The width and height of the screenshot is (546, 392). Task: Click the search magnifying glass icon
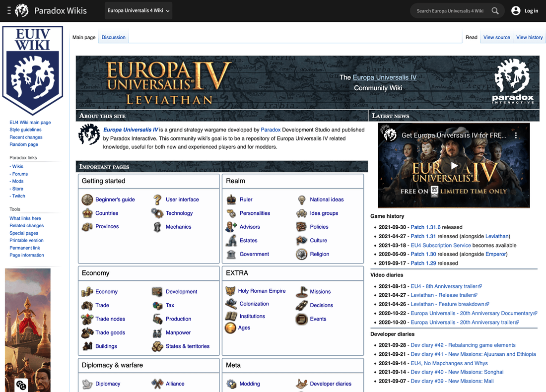coord(495,10)
